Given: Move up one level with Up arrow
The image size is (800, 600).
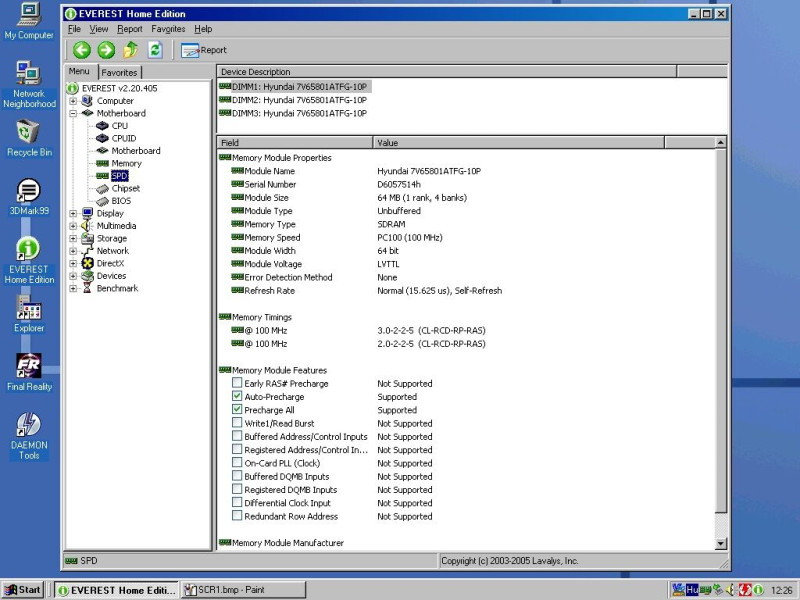Looking at the screenshot, I should (131, 50).
